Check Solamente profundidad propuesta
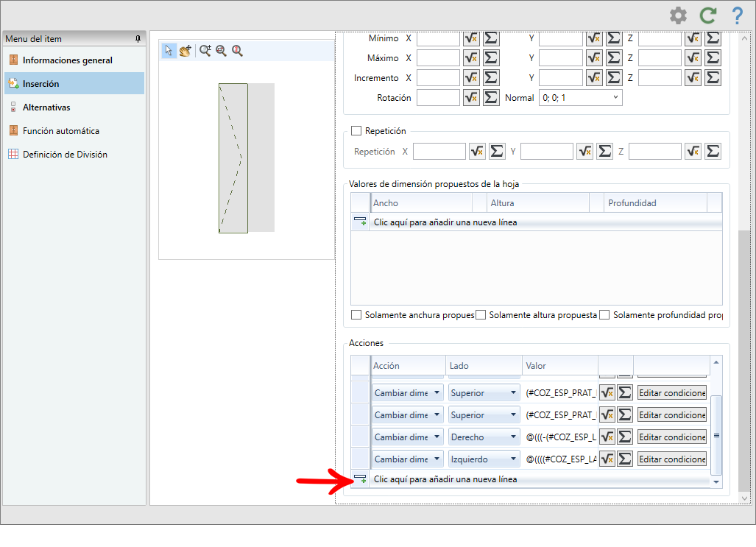 (x=604, y=315)
